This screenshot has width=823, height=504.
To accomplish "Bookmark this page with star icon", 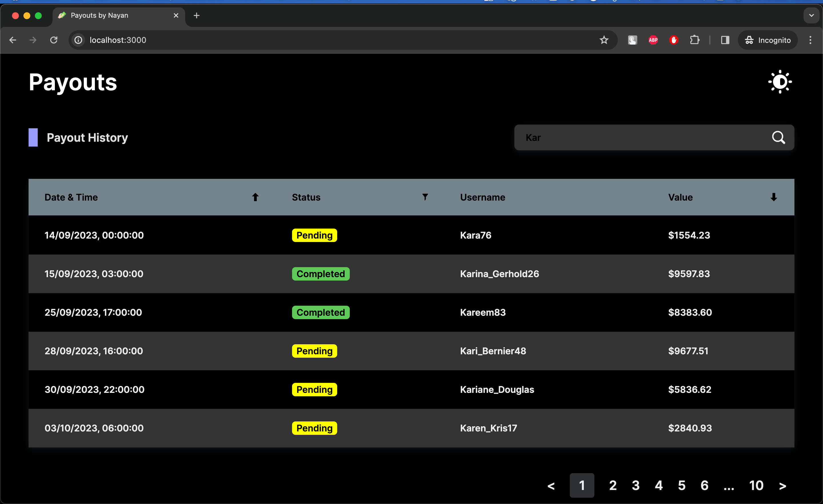I will [604, 40].
